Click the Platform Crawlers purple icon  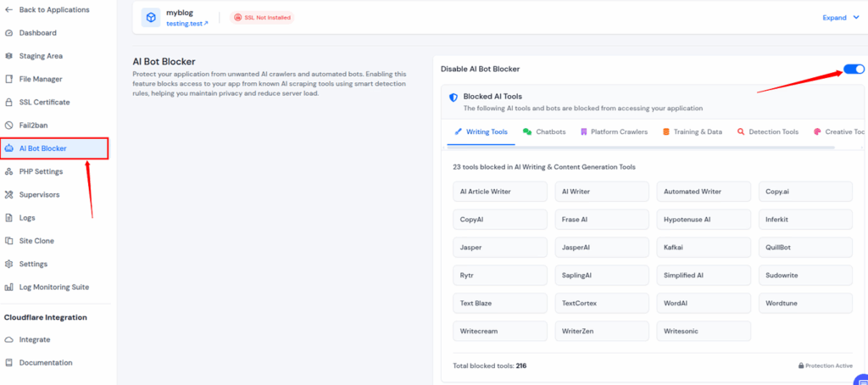tap(583, 131)
